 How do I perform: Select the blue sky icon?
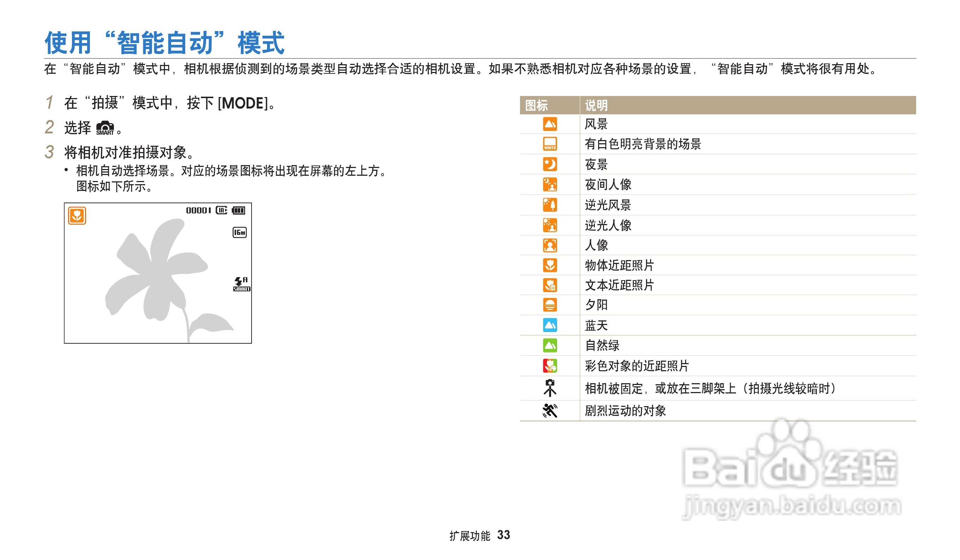click(550, 325)
